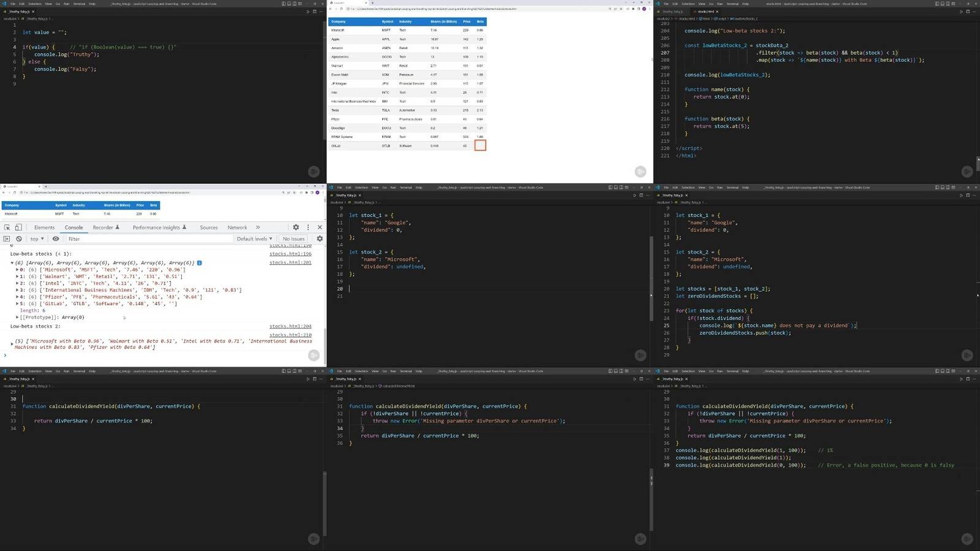The width and height of the screenshot is (980, 551).
Task: Open the Selection menu in stocks.html VS Code window
Action: 688,4
